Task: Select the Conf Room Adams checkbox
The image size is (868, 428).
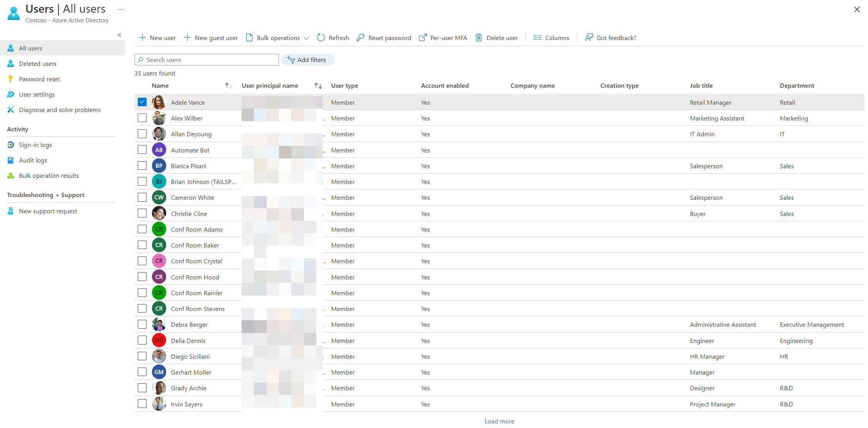Action: click(142, 229)
